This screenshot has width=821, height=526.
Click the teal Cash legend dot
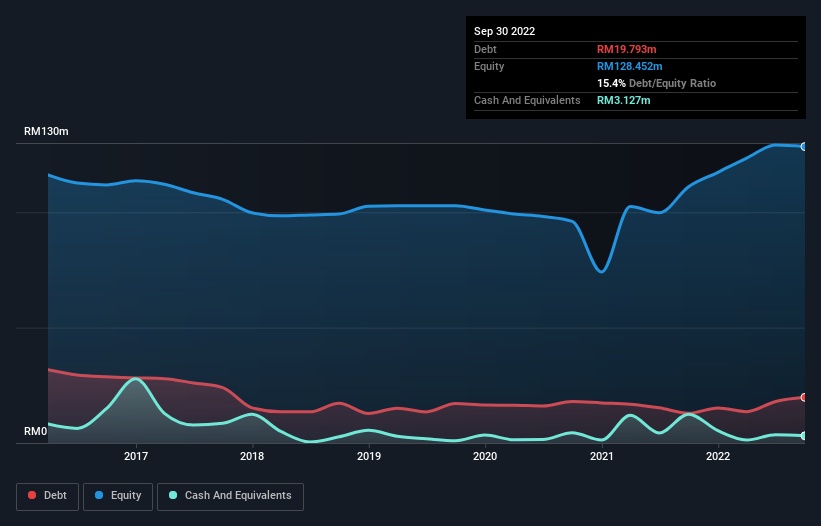pos(173,495)
